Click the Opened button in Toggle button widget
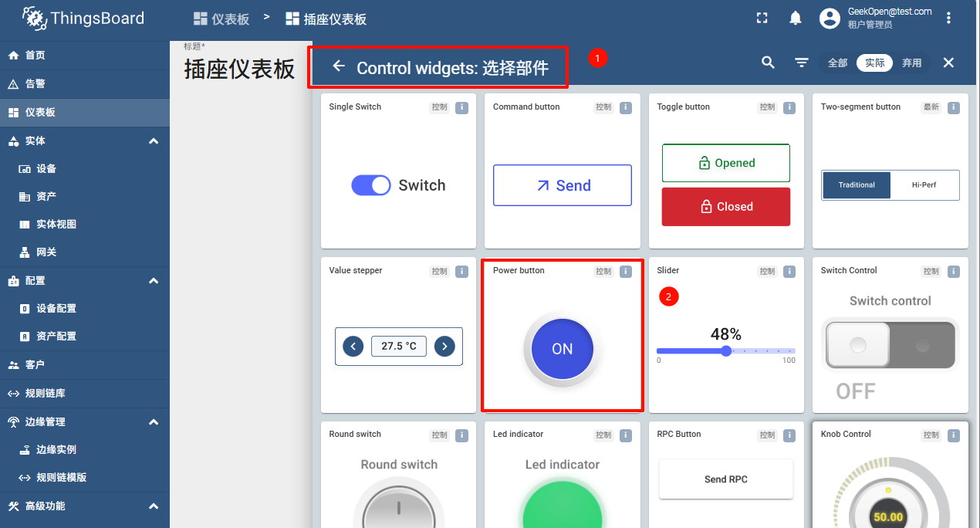 coord(725,163)
